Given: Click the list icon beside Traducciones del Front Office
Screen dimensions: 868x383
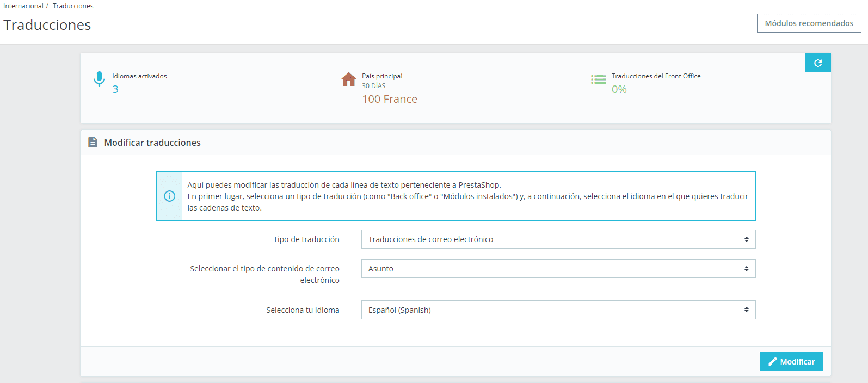Looking at the screenshot, I should tap(599, 79).
